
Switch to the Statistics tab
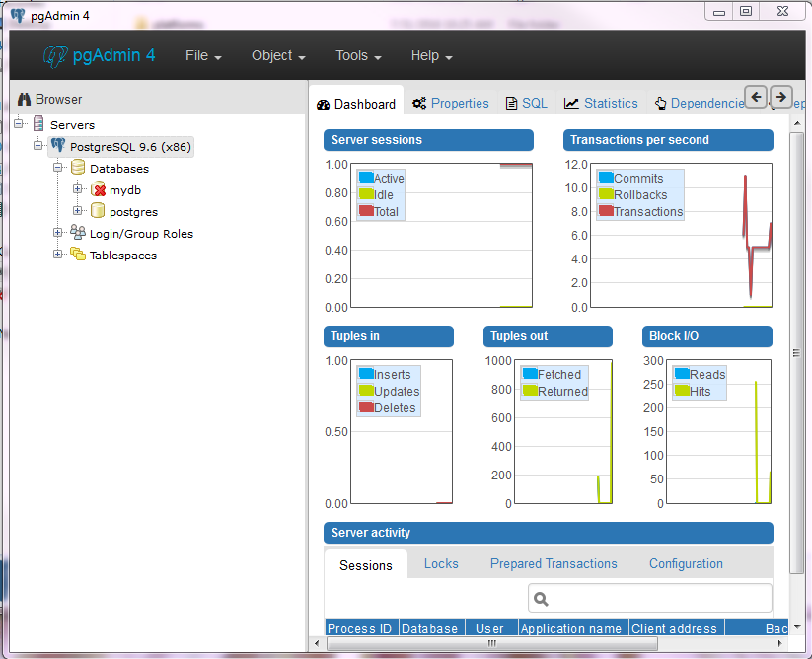[x=601, y=103]
